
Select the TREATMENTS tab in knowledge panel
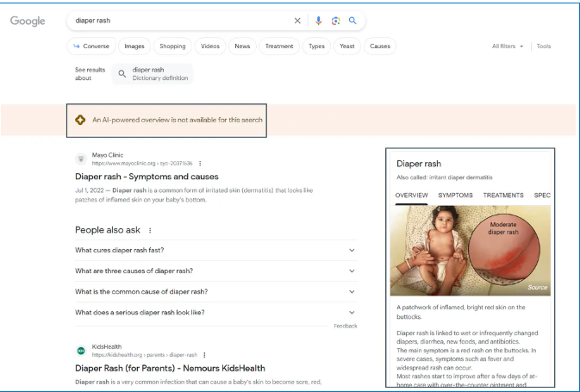click(503, 196)
